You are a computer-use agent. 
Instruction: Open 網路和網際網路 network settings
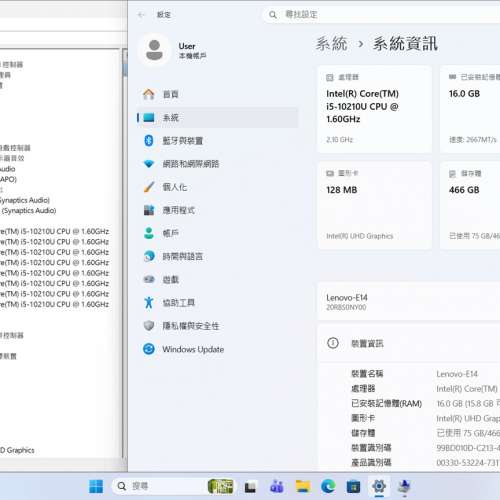[x=217, y=164]
